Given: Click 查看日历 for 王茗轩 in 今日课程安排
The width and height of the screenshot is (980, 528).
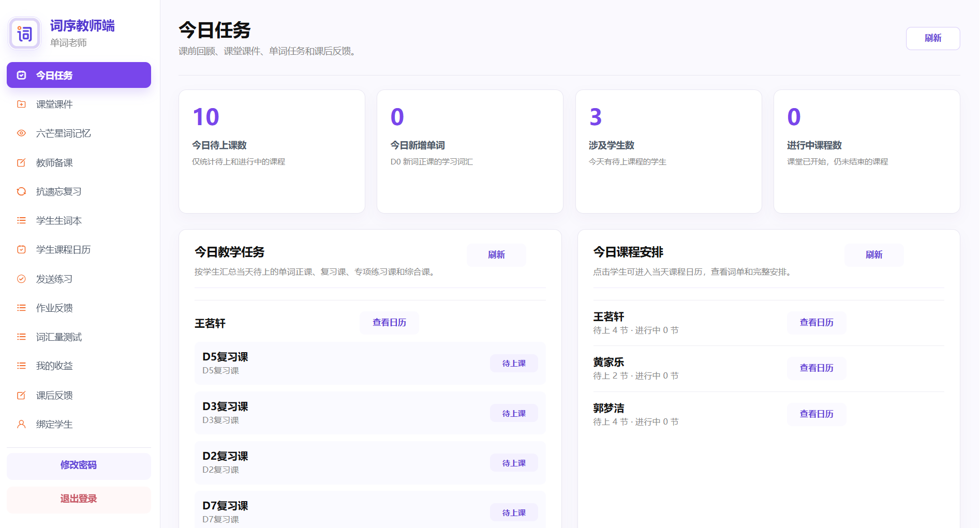Looking at the screenshot, I should (816, 323).
